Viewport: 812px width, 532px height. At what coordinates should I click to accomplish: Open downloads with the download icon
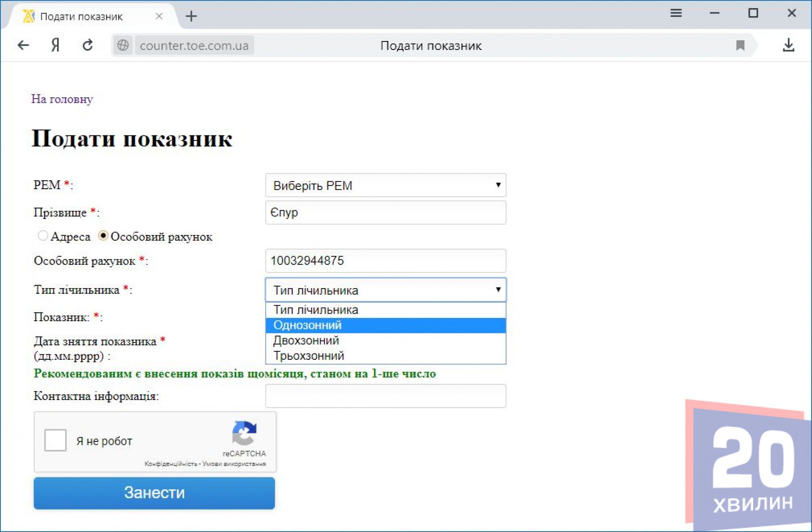coord(788,45)
